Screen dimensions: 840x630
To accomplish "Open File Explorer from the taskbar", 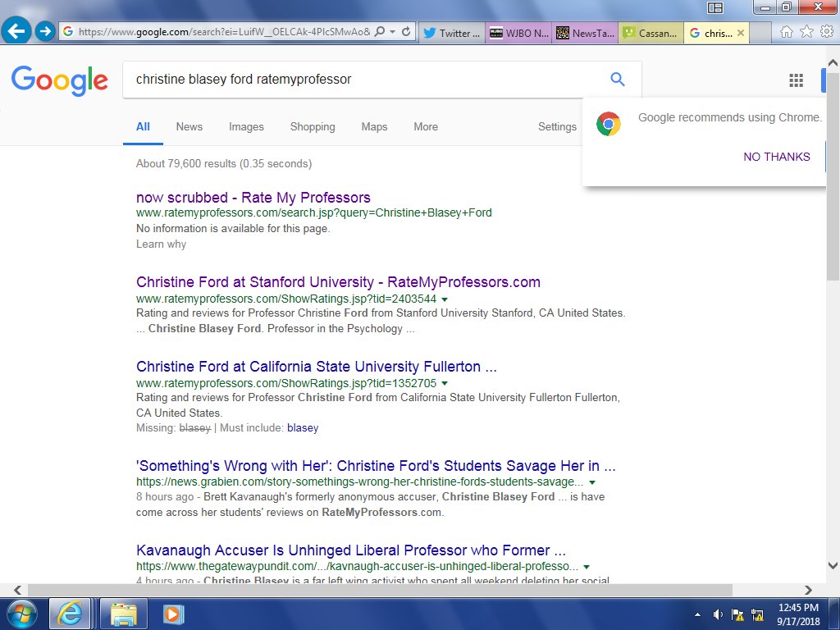I will pyautogui.click(x=123, y=614).
